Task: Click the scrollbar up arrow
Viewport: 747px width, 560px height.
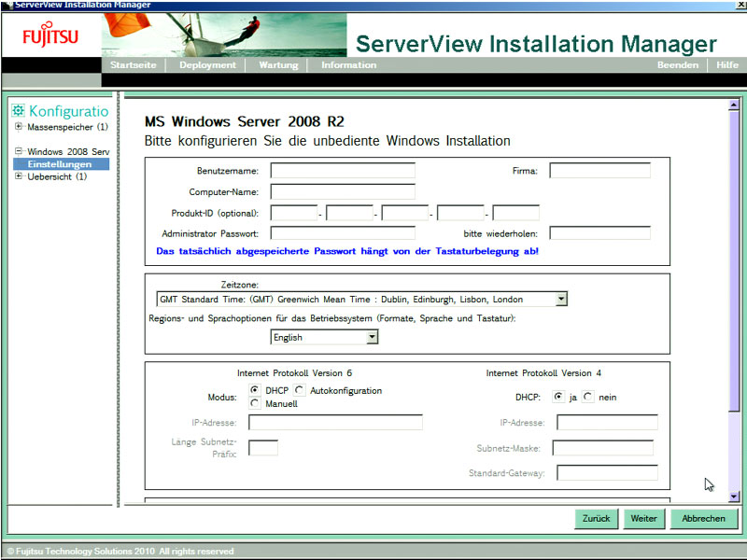Action: [x=734, y=105]
